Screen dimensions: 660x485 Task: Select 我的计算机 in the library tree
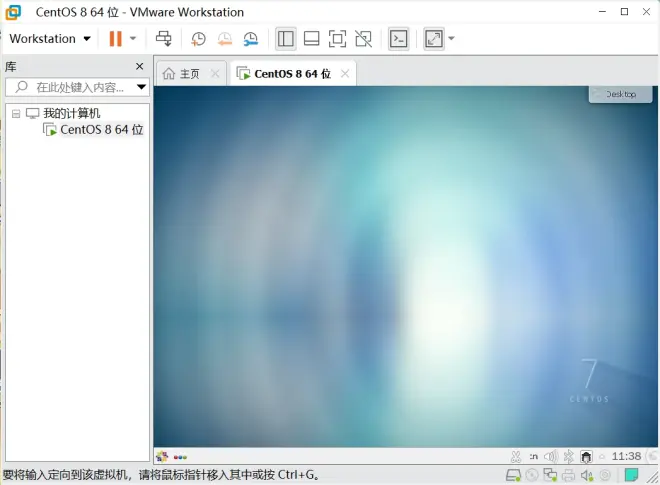point(72,113)
